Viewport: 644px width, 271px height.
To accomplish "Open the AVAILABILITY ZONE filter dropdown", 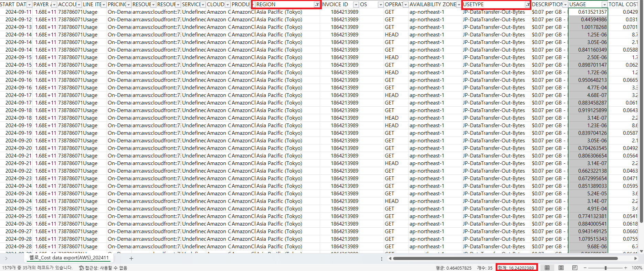I will click(459, 4).
